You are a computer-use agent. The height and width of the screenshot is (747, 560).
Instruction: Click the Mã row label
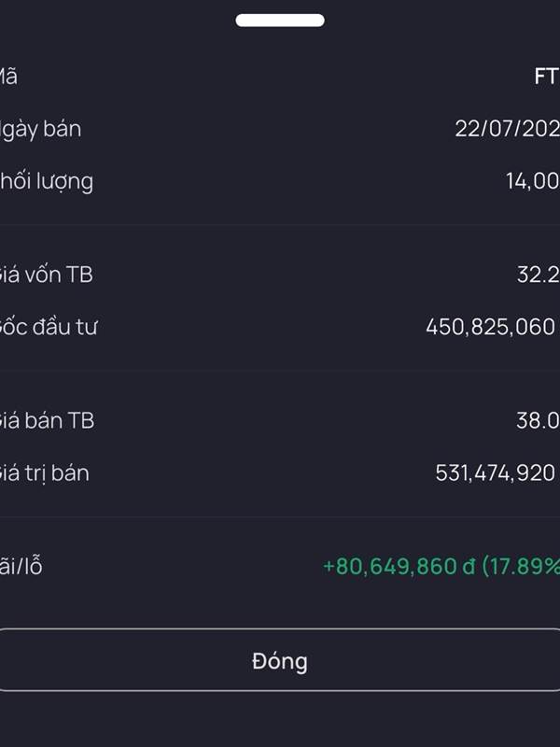pyautogui.click(x=8, y=77)
